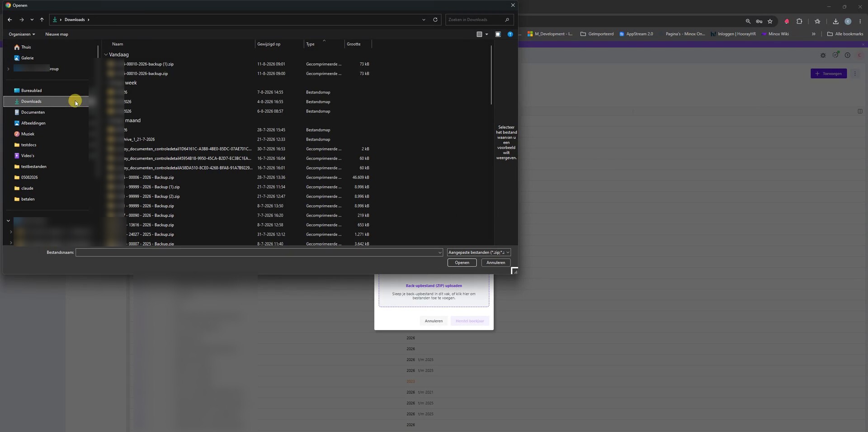The height and width of the screenshot is (432, 868).
Task: Sort files by the Grootte column
Action: (x=354, y=44)
